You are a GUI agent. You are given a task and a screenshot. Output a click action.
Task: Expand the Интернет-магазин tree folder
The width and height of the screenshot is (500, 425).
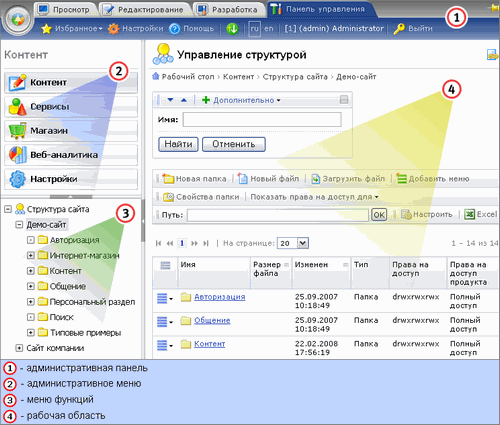31,255
